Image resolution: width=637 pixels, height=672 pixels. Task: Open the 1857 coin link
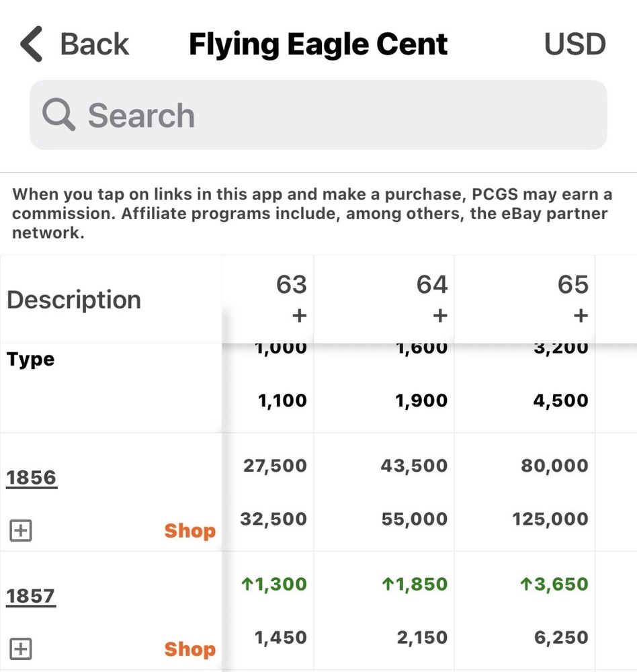(x=31, y=596)
